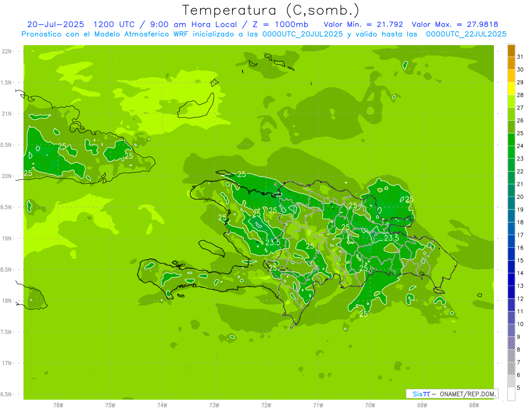Pick the gray colorbar segment between 6 and 7
Screen dimensions: 532x411
(x=511, y=368)
